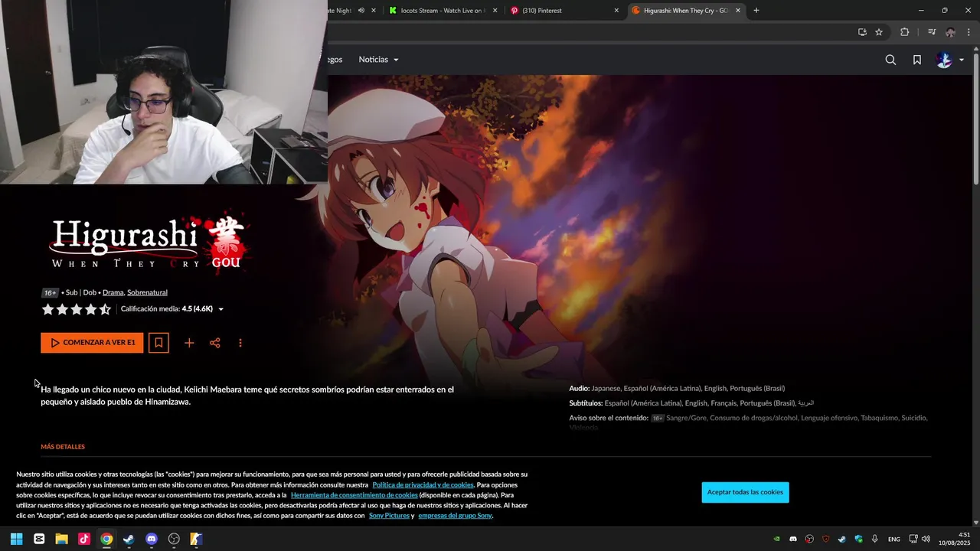Click the plus icon to add to list
The width and height of the screenshot is (980, 551).
pos(189,343)
